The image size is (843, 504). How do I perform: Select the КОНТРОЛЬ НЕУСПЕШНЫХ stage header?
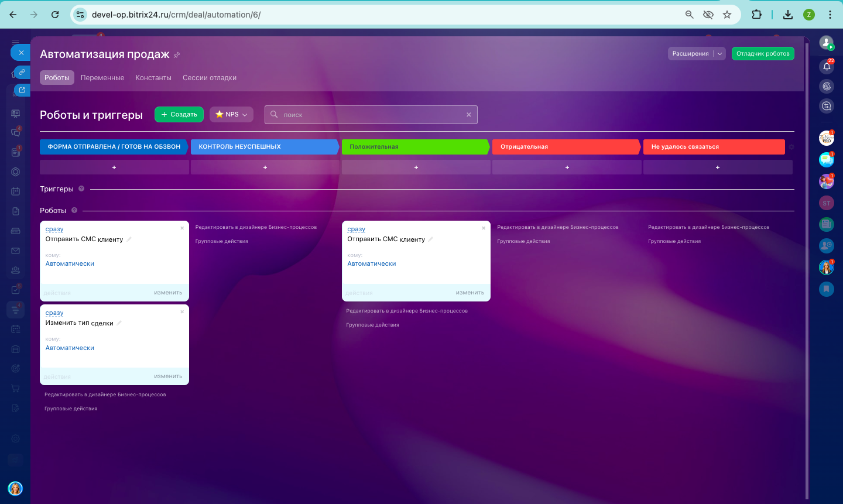click(x=265, y=147)
